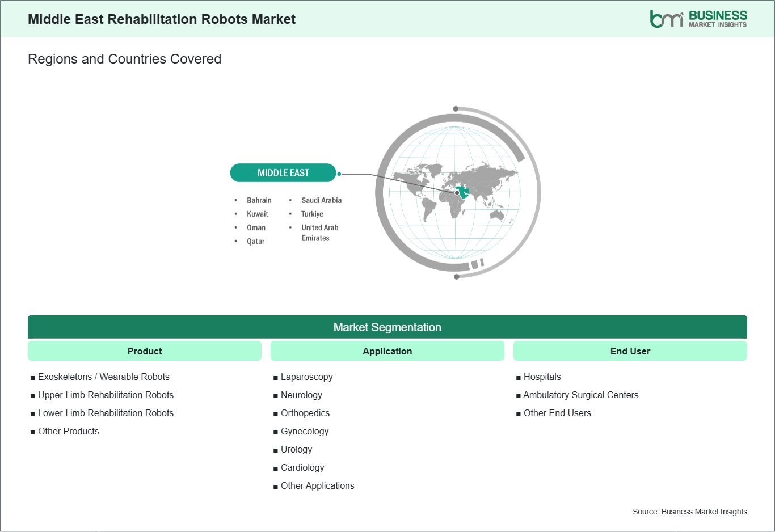Click 'Other End Users' list item
The width and height of the screenshot is (775, 532).
[557, 413]
